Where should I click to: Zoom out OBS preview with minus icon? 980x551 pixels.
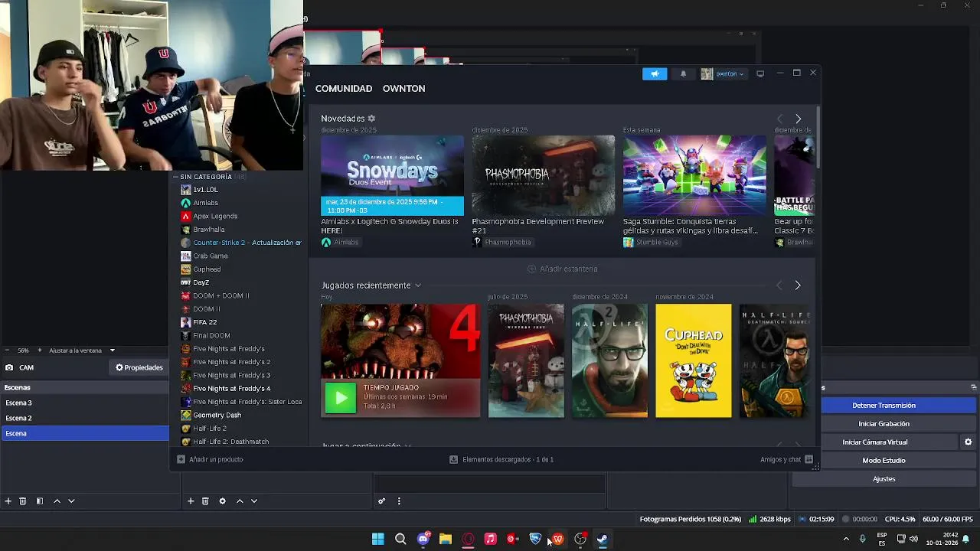click(x=7, y=350)
